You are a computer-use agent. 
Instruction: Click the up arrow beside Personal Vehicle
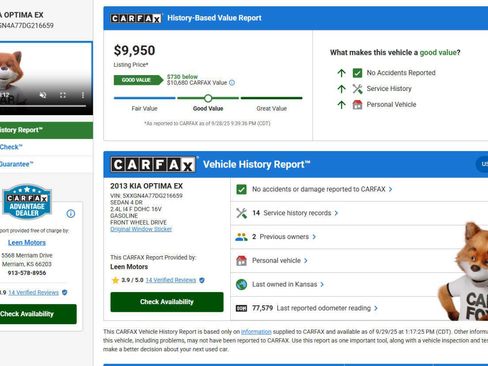(341, 105)
